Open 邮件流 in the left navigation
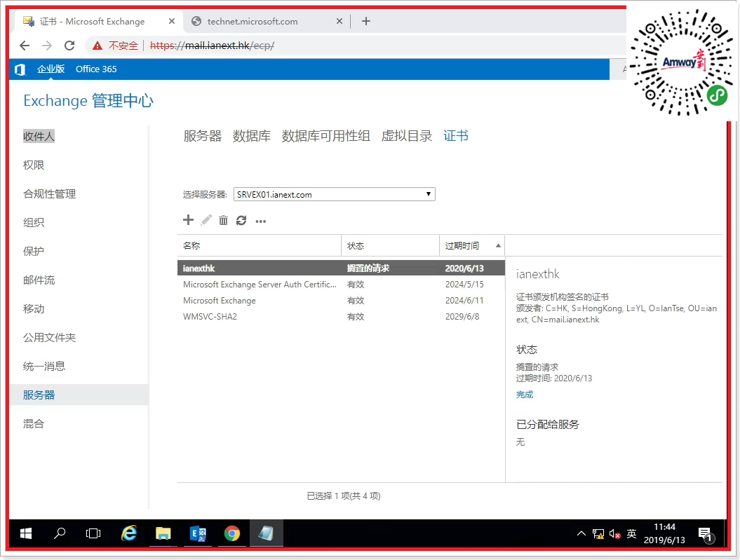The width and height of the screenshot is (740, 560). tap(39, 280)
